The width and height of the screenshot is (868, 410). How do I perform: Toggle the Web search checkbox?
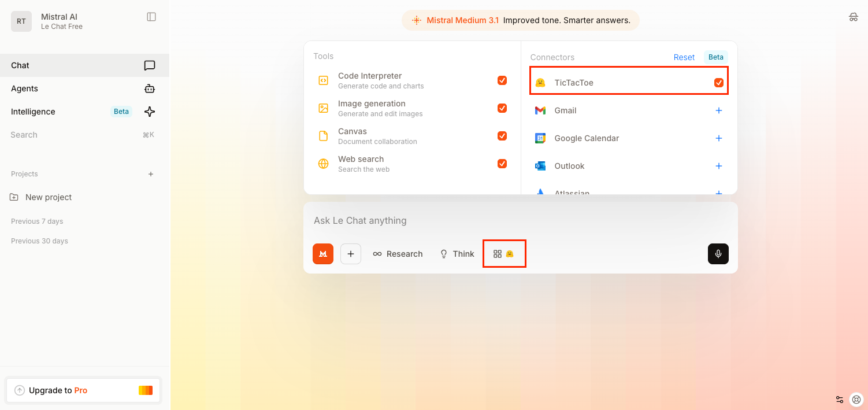502,164
